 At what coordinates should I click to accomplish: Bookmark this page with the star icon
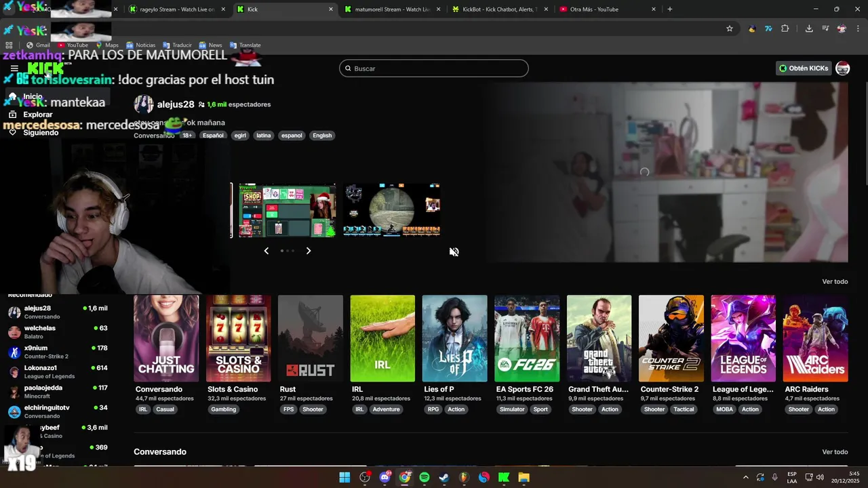pos(730,28)
